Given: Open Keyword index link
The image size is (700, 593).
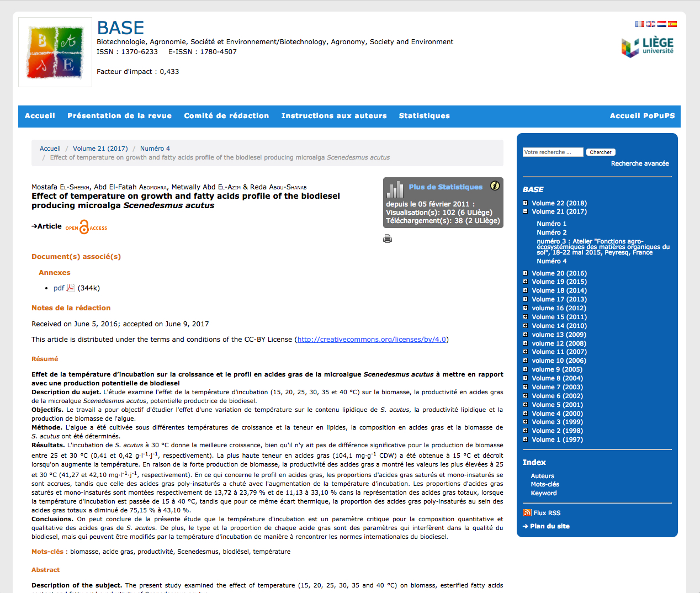Looking at the screenshot, I should click(x=544, y=493).
